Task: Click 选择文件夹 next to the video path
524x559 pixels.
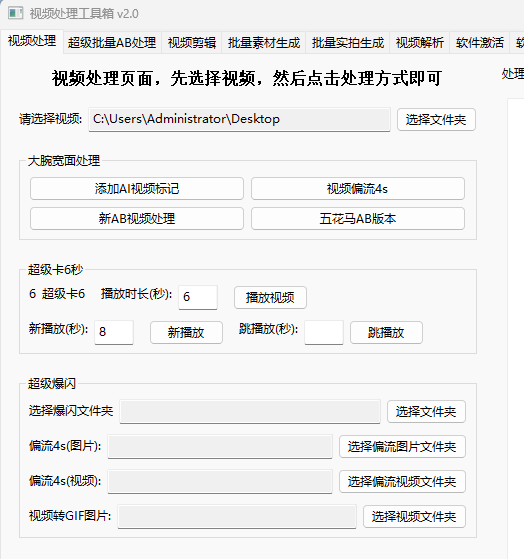Action: [436, 120]
